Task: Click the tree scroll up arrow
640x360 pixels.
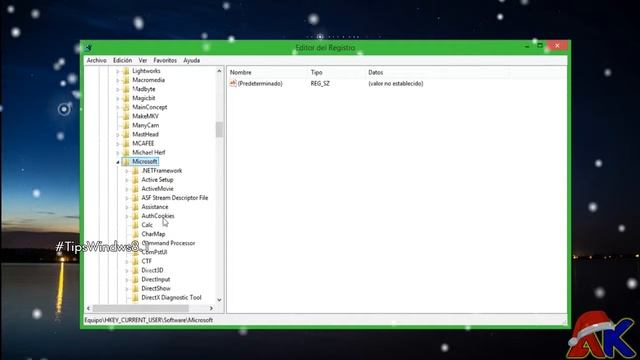Action: (219, 71)
